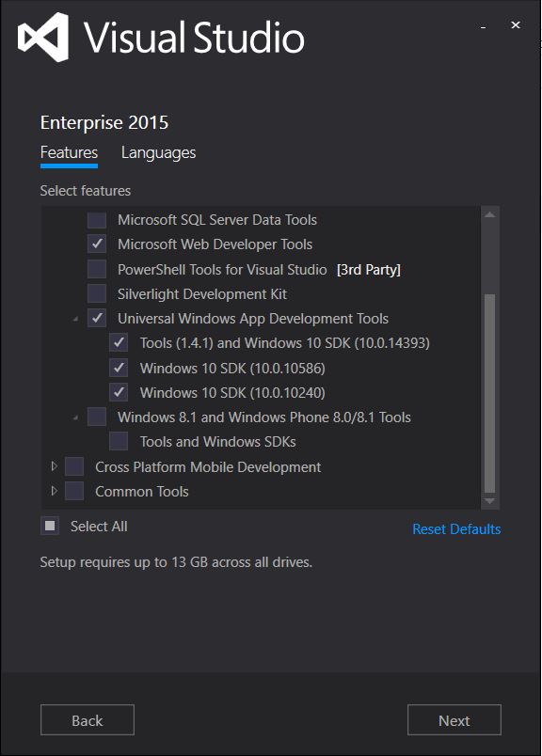This screenshot has width=542, height=756.
Task: Toggle Tools (1.4.1) and Windows 10 SDK checkbox
Action: coord(119,343)
